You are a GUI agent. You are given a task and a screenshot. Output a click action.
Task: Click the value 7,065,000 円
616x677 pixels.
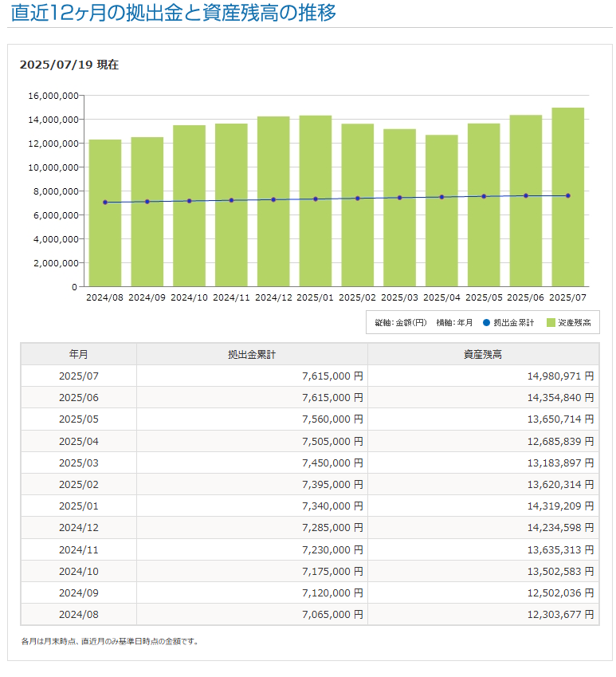coord(332,614)
